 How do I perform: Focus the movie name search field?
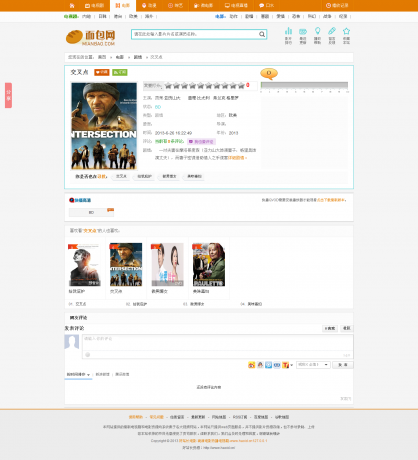coord(195,34)
